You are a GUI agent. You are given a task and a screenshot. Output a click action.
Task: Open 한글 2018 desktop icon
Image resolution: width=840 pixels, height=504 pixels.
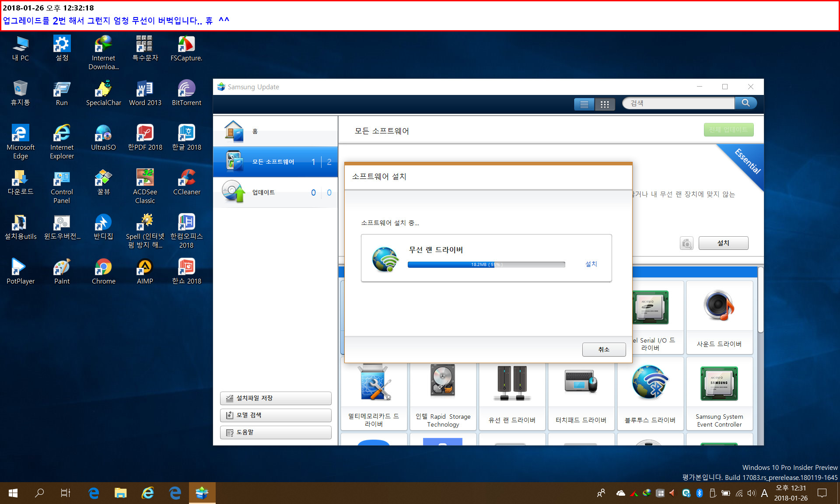[x=186, y=138]
